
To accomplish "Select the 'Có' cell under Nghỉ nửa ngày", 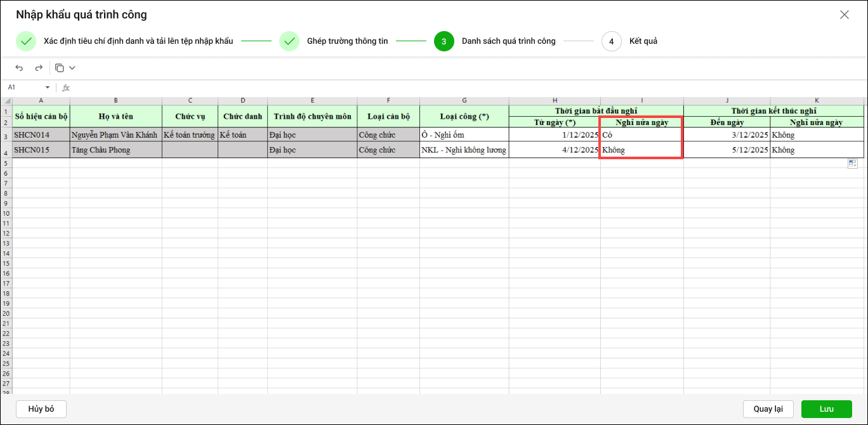I will click(641, 135).
